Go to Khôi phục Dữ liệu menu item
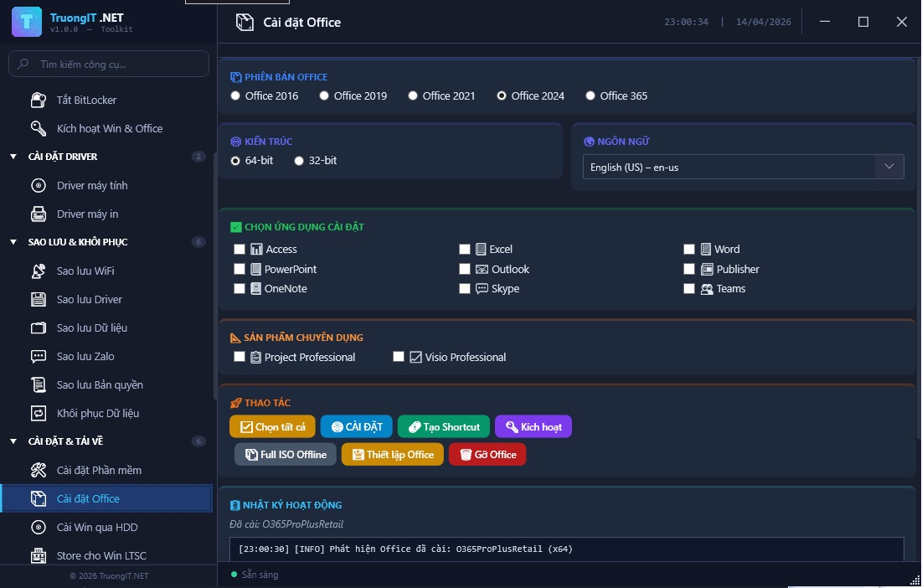922x588 pixels. 98,414
